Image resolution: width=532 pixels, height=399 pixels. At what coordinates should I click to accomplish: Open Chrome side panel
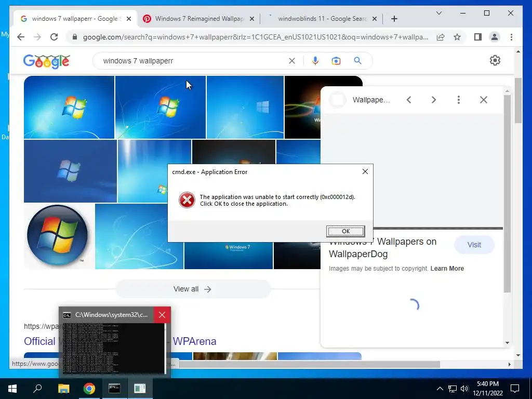click(x=478, y=37)
